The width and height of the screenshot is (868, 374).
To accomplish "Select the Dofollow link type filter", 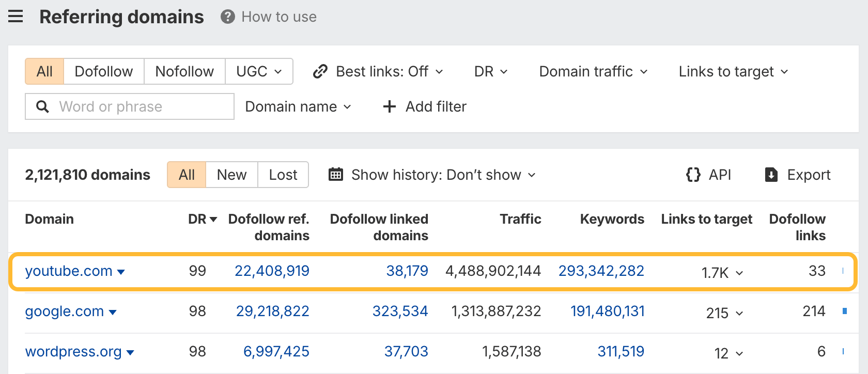I will [103, 71].
